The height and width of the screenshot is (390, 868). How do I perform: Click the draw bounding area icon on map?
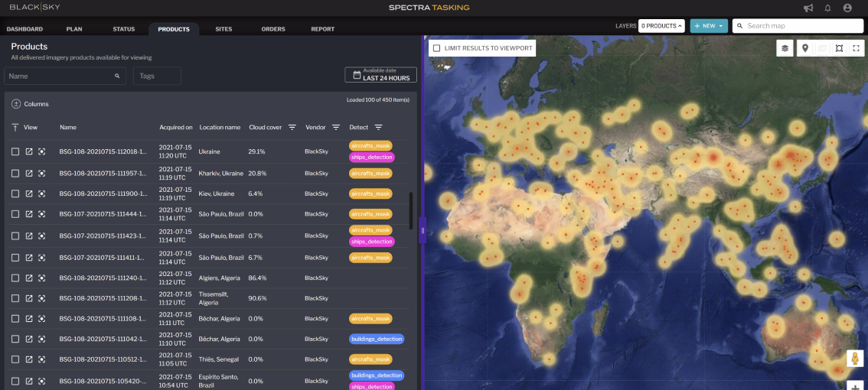coord(839,48)
